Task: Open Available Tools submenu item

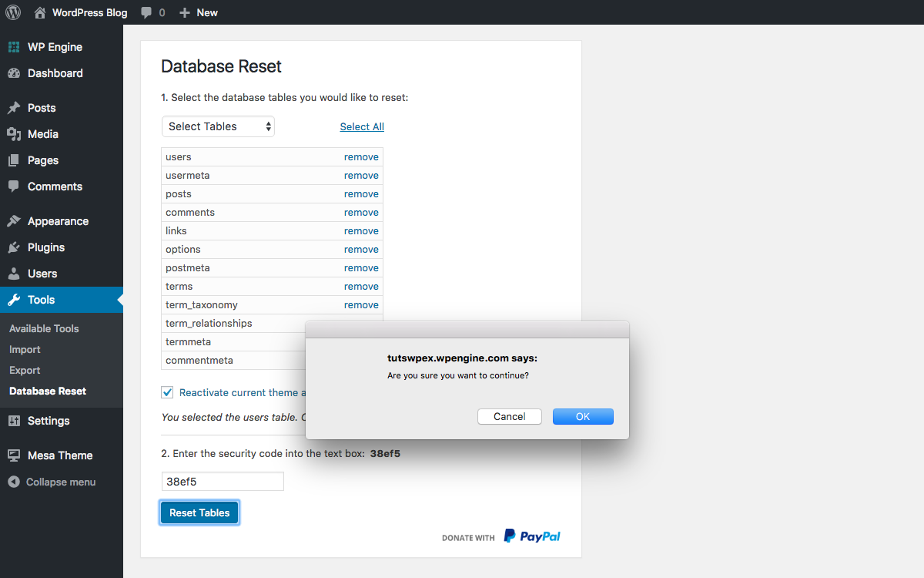Action: coord(44,328)
